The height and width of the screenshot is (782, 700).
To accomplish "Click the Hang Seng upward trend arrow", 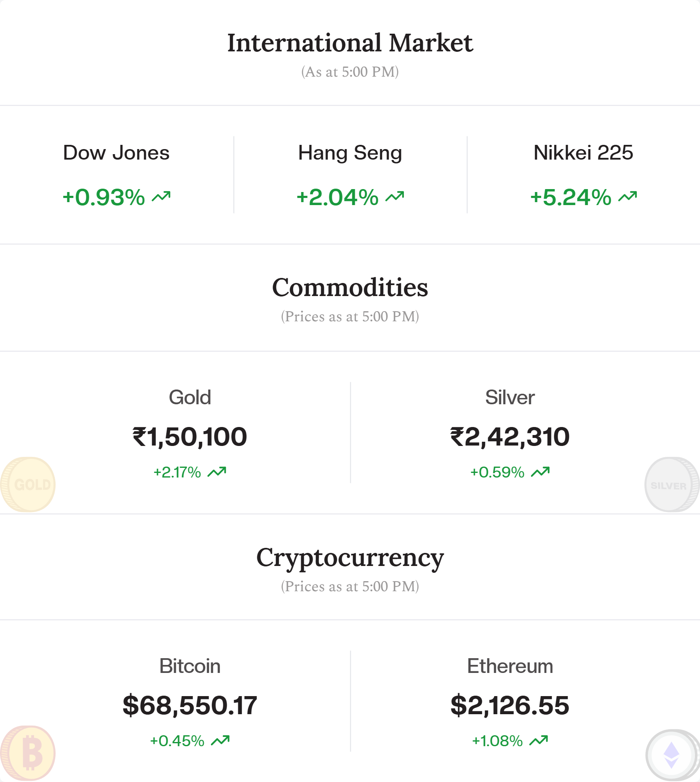I will 395,196.
